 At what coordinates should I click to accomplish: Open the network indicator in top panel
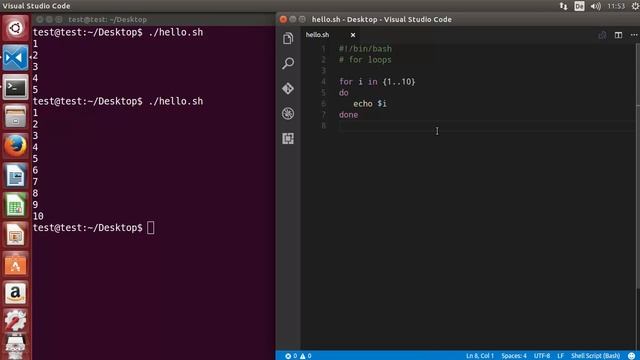click(563, 6)
